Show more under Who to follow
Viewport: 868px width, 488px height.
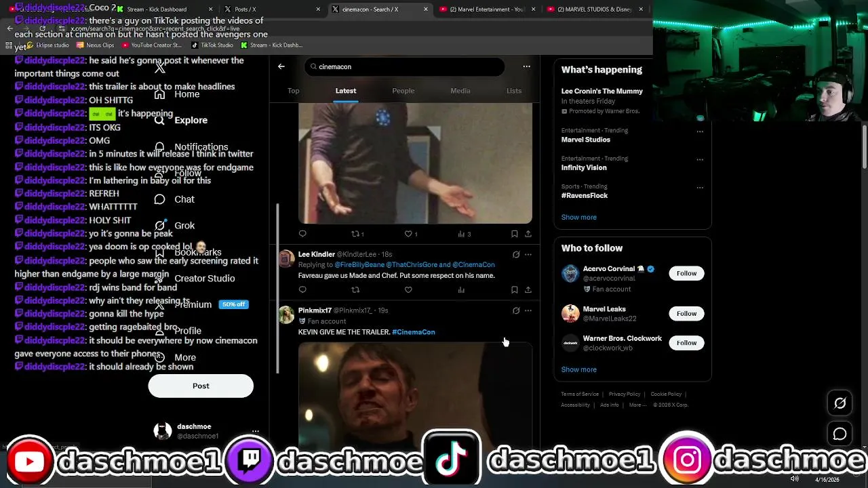pyautogui.click(x=579, y=369)
